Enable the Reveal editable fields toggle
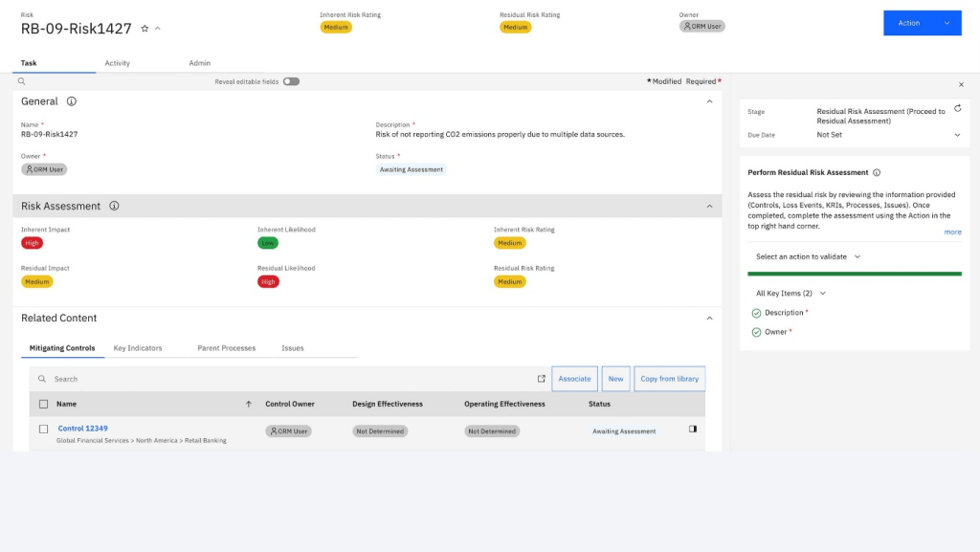The image size is (980, 552). (x=290, y=81)
